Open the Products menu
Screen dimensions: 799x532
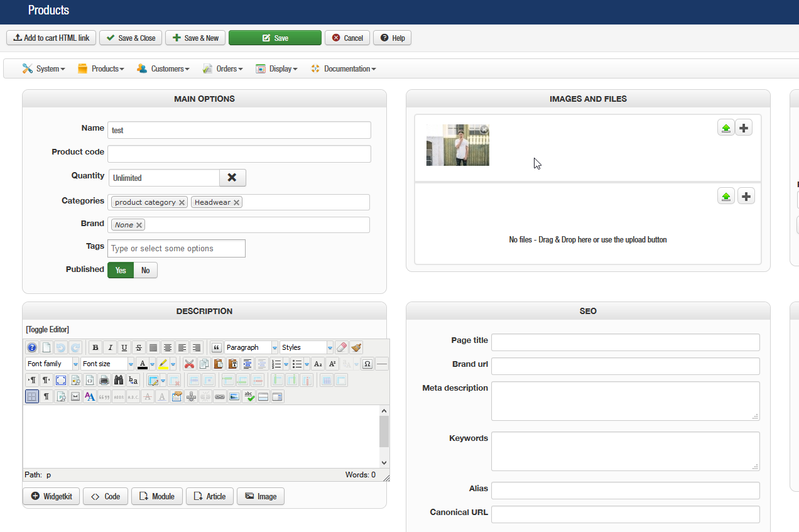(x=101, y=68)
